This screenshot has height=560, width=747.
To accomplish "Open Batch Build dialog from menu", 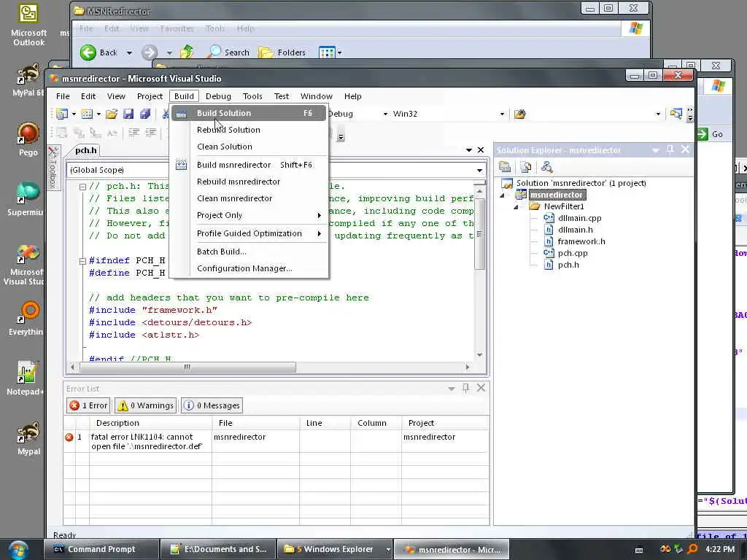I will click(249, 252).
